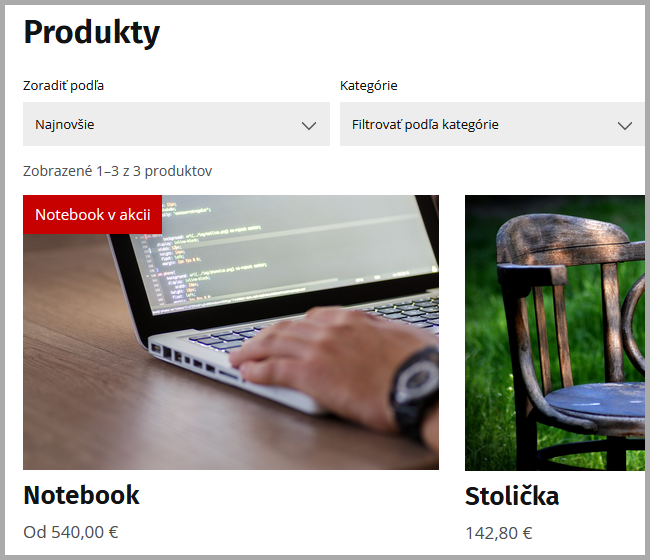This screenshot has height=560, width=650.
Task: Click the chevron arrow in the category filter
Action: pos(625,126)
